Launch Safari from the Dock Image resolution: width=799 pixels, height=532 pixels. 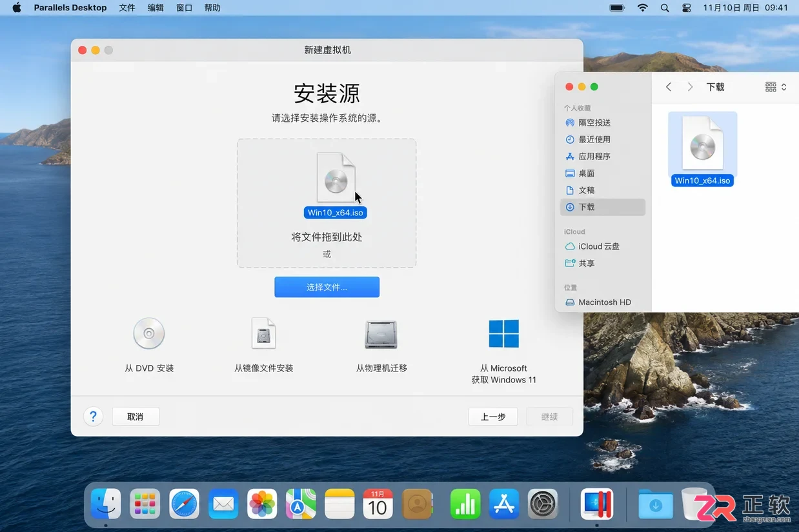tap(185, 504)
